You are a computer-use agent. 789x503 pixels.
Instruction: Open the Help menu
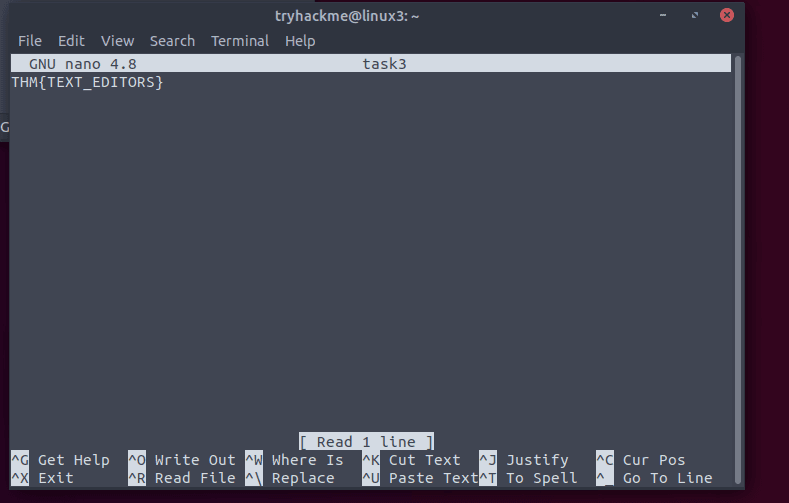pos(300,41)
